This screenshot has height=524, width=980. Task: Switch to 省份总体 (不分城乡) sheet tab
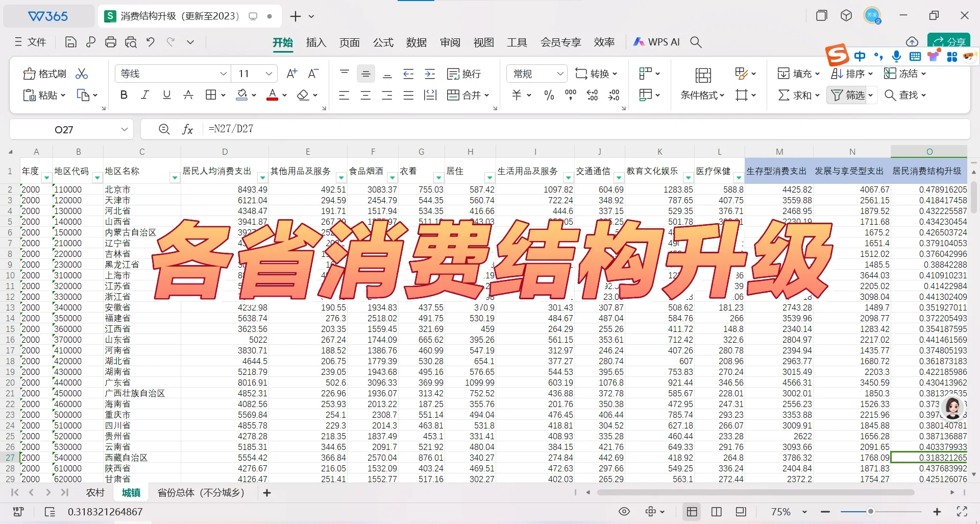(x=201, y=492)
